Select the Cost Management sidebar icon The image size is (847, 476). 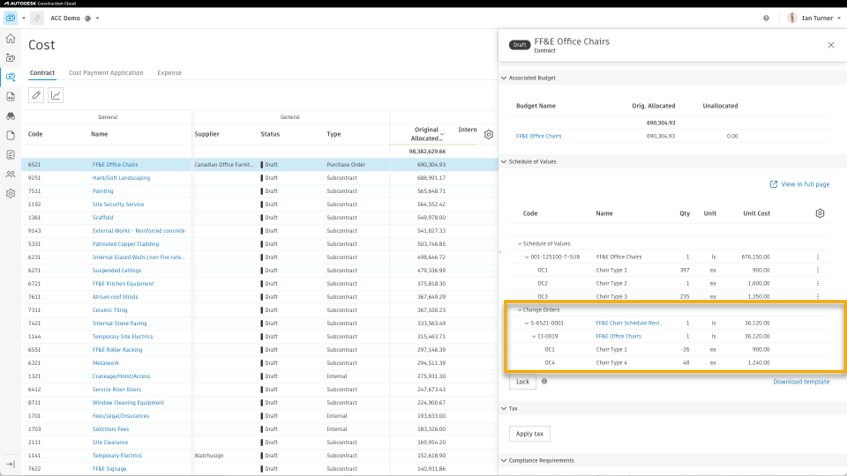10,77
